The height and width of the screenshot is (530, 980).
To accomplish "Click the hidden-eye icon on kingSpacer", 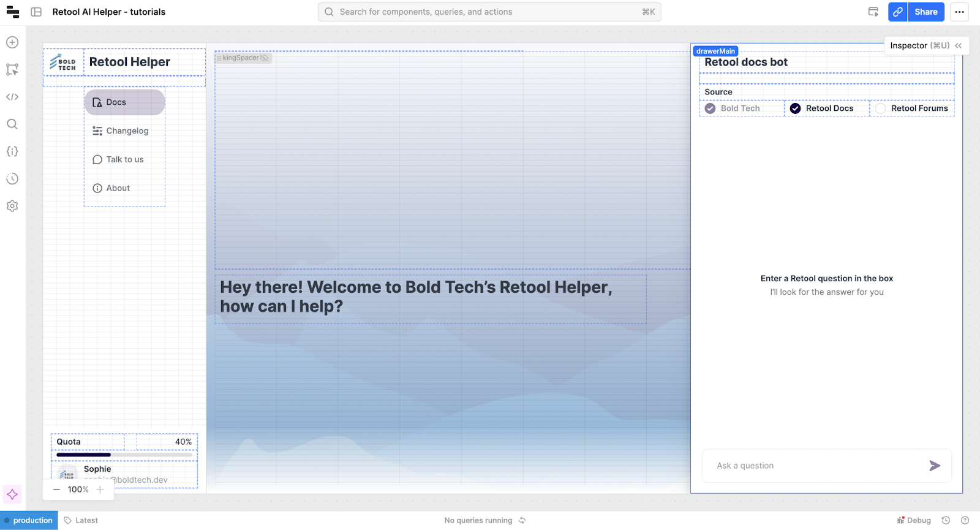I will [x=265, y=58].
